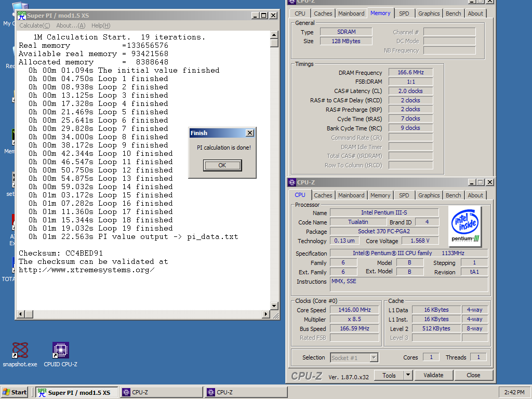Click the Super PI horizontal scroll left arrow
532x399 pixels.
click(21, 314)
